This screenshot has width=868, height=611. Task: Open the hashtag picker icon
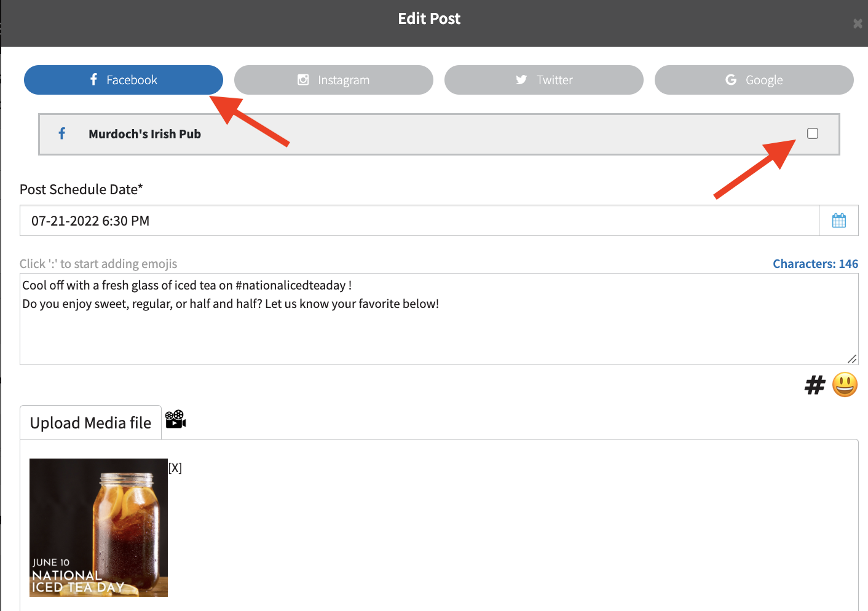[x=815, y=385]
